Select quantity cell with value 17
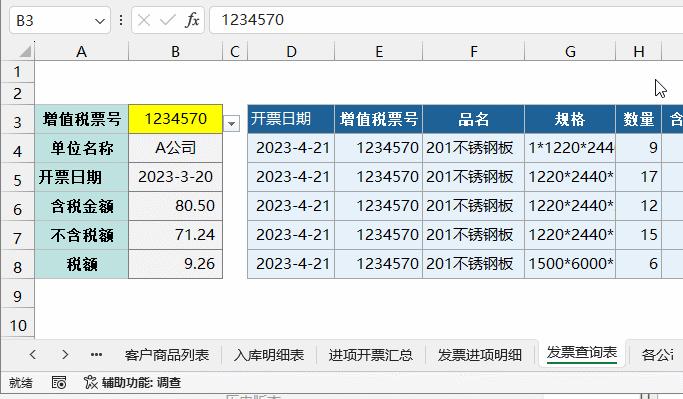Image resolution: width=683 pixels, height=399 pixels. [x=639, y=177]
